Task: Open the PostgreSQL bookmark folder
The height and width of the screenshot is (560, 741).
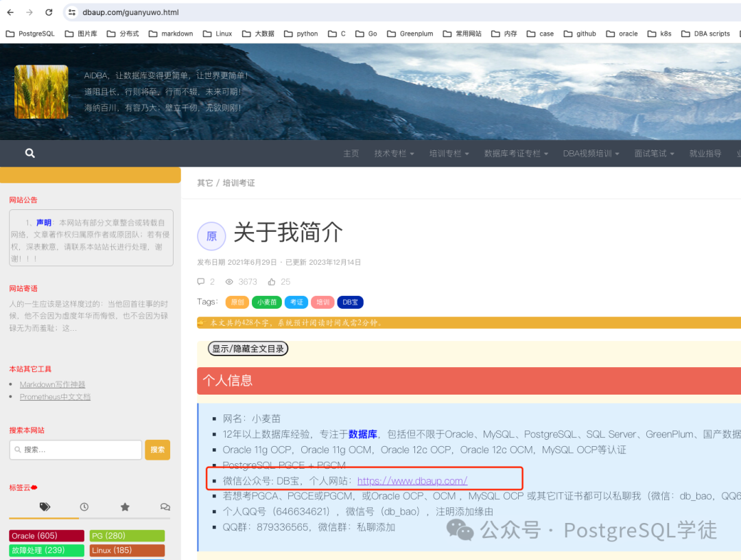Action: [x=30, y=34]
